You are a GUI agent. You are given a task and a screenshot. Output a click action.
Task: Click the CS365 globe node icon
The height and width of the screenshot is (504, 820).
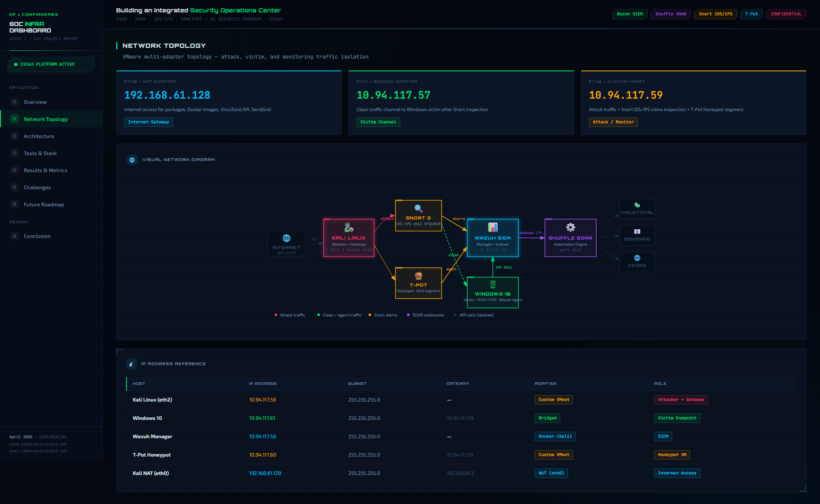pos(637,258)
